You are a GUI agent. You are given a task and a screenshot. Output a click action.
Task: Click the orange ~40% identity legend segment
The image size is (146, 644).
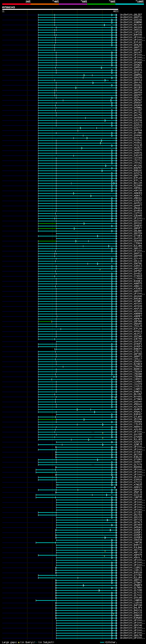45,4
